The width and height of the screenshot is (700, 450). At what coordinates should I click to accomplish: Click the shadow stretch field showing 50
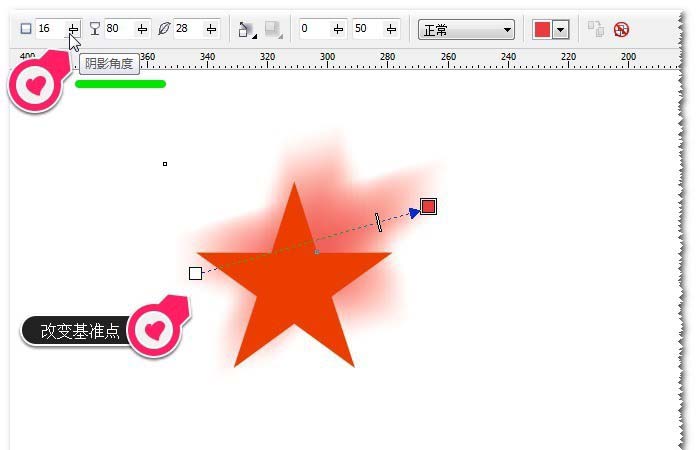click(x=368, y=29)
